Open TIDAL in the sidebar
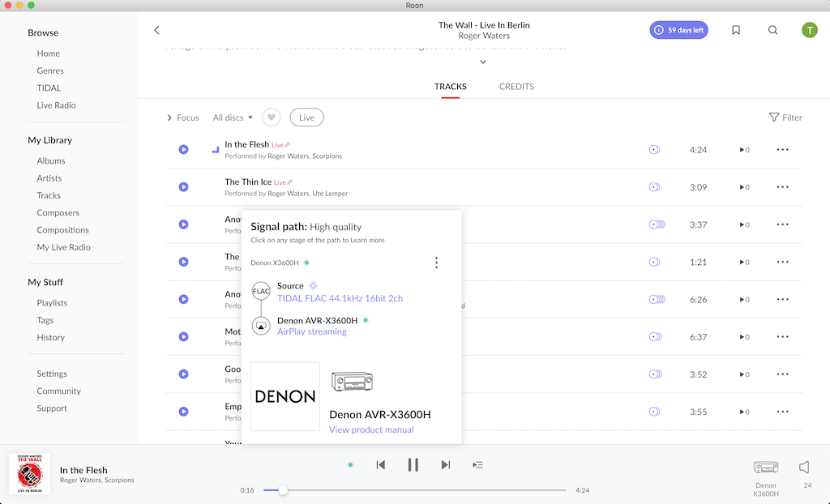Viewport: 830px width, 504px height. (x=49, y=88)
